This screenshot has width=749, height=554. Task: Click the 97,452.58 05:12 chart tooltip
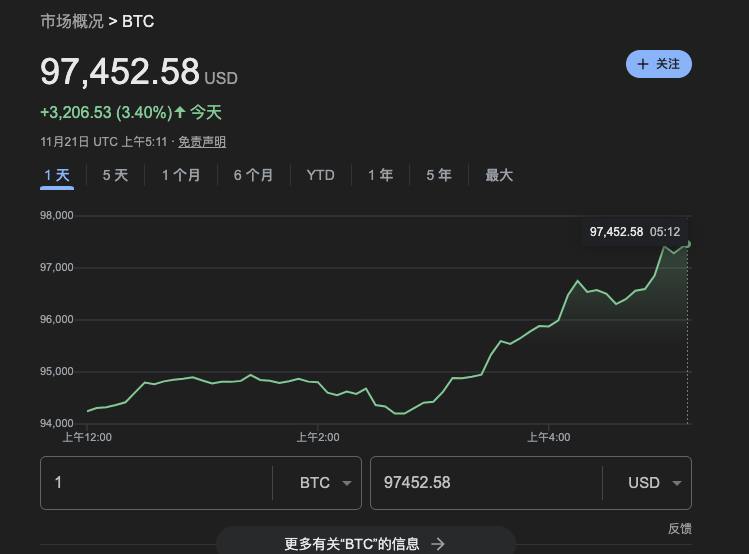coord(634,232)
